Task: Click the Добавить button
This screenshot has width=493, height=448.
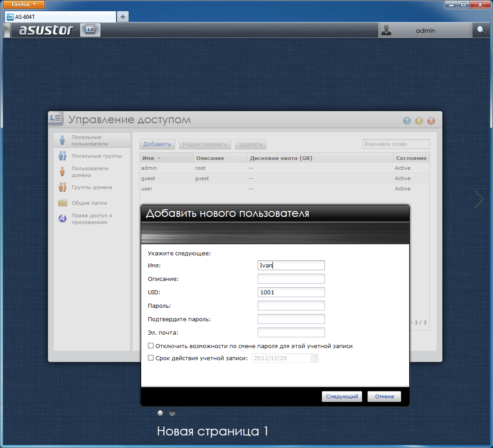Action: 157,144
